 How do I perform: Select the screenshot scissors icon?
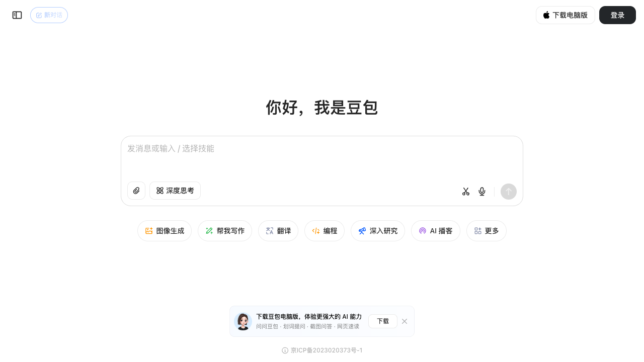(465, 191)
